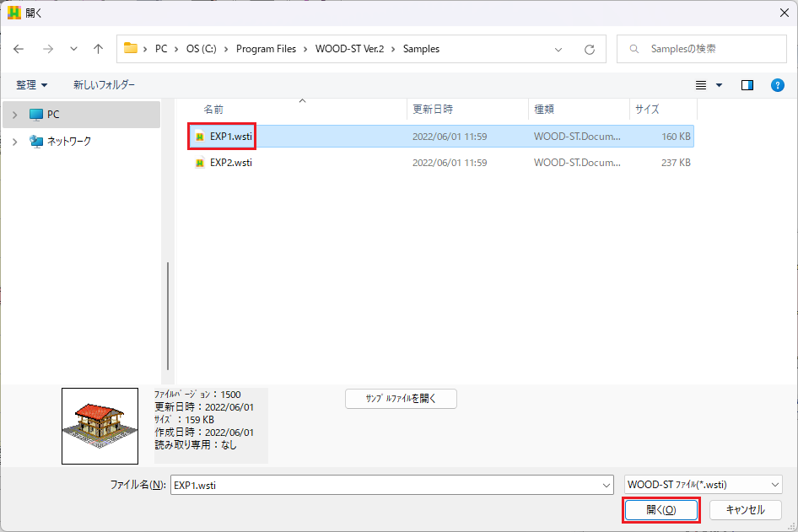Image resolution: width=798 pixels, height=532 pixels.
Task: Sort files by 更新日時 column header
Action: click(x=432, y=110)
